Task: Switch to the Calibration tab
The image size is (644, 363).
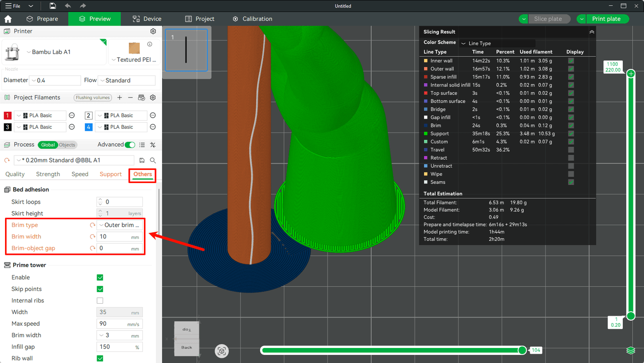Action: 252,19
